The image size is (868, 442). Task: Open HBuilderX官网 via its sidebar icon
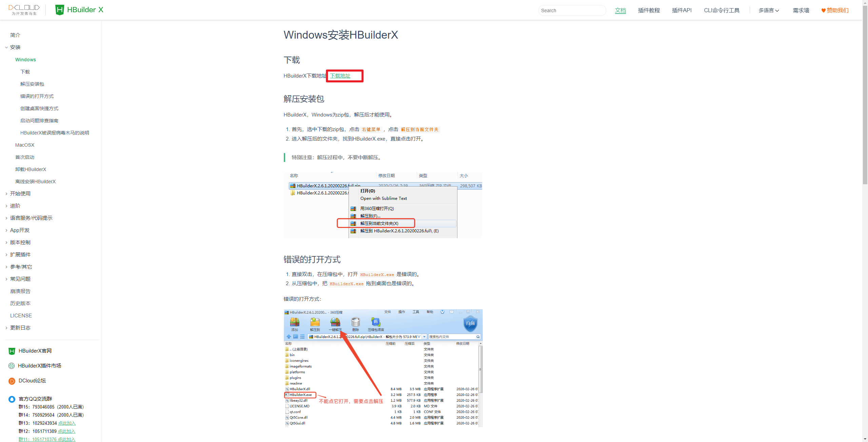pyautogui.click(x=11, y=351)
